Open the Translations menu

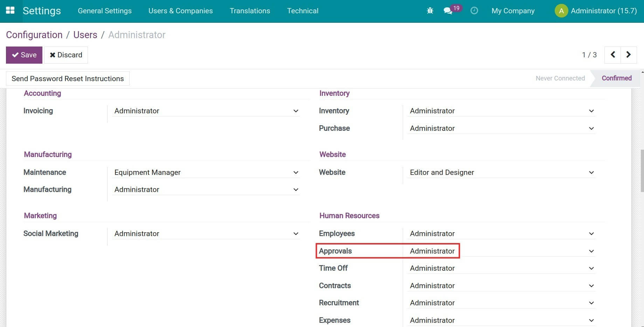pos(250,11)
